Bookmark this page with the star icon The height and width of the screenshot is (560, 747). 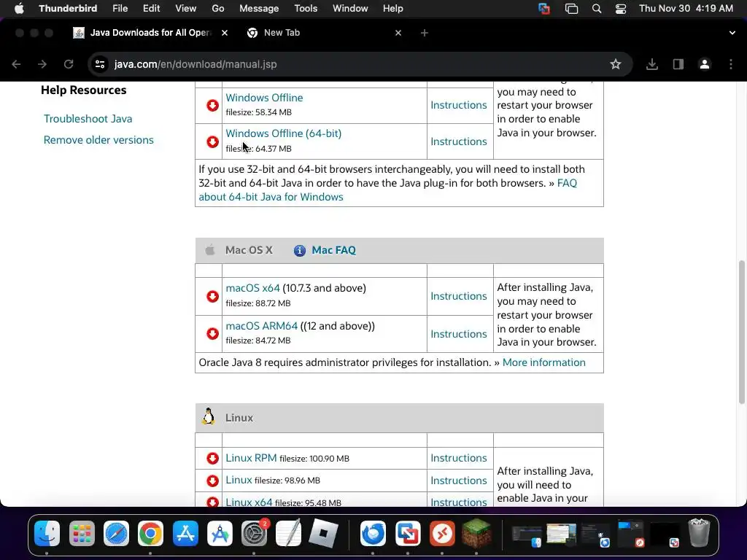click(616, 64)
